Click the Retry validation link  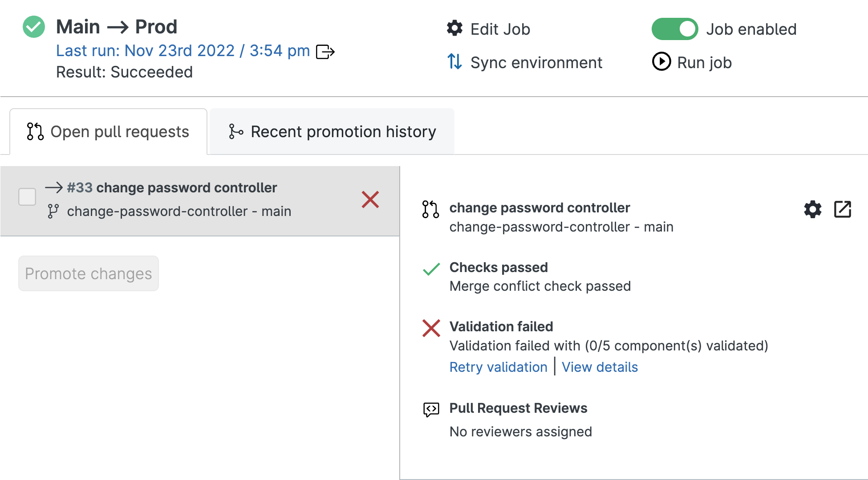[x=498, y=367]
